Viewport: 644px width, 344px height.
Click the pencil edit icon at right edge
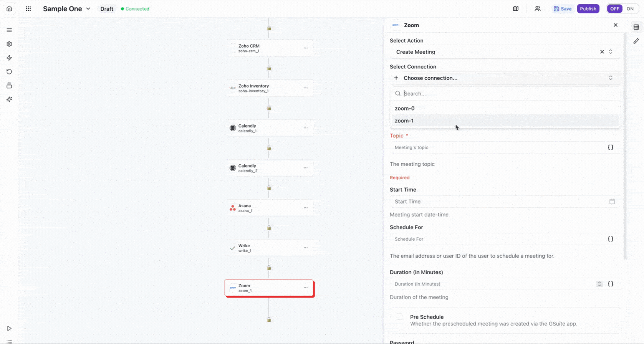coord(636,41)
